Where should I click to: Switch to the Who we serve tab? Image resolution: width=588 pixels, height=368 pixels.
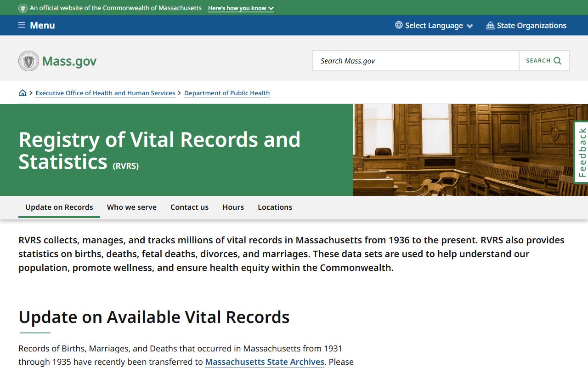tap(132, 207)
